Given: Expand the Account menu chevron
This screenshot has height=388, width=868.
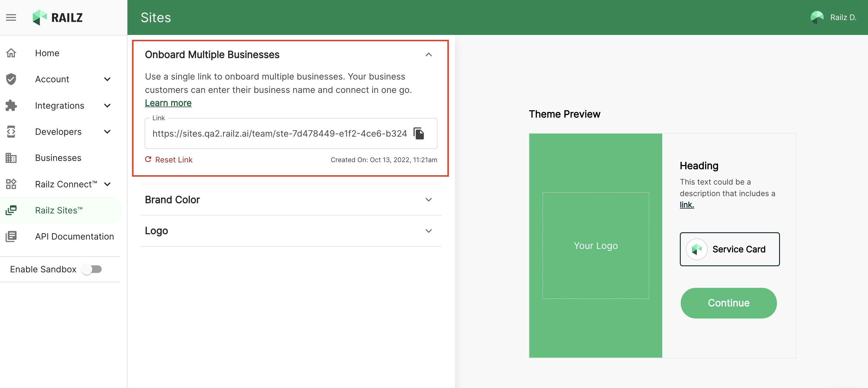Looking at the screenshot, I should (x=107, y=79).
